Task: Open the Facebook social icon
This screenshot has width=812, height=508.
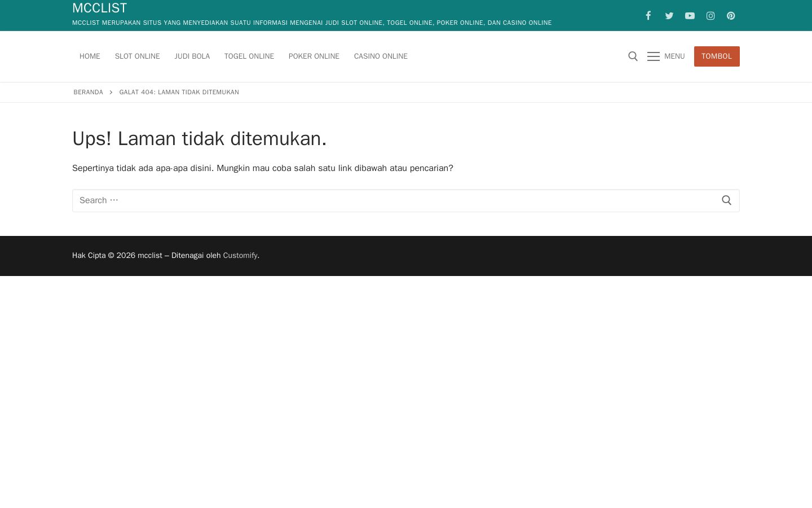Action: [648, 16]
